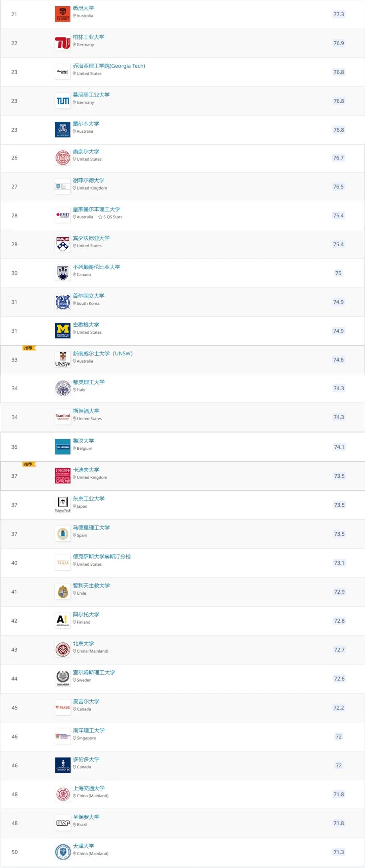Viewport: 365px width, 868px height.
Task: Click the KU Leuven blue logo
Action: pyautogui.click(x=63, y=447)
